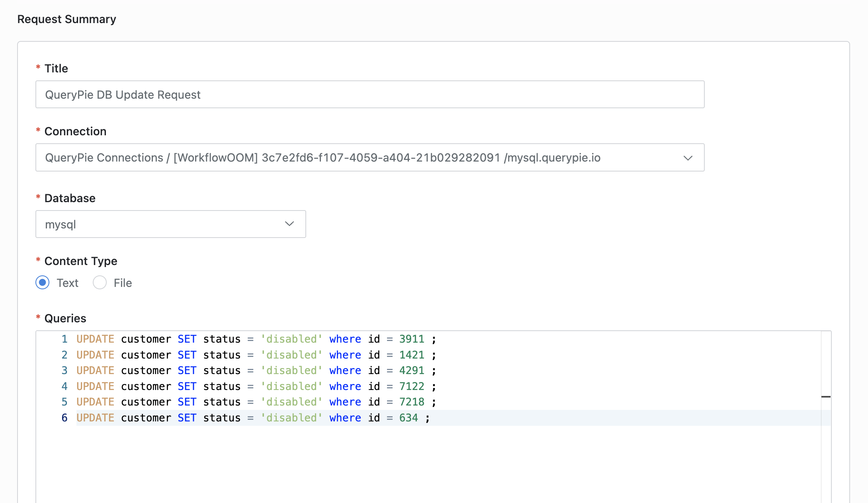Open the Database mysql dropdown
Screen dimensions: 868x503
click(171, 224)
